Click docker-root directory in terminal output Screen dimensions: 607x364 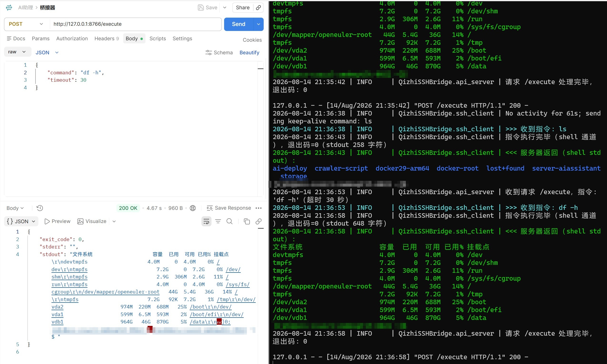point(458,168)
